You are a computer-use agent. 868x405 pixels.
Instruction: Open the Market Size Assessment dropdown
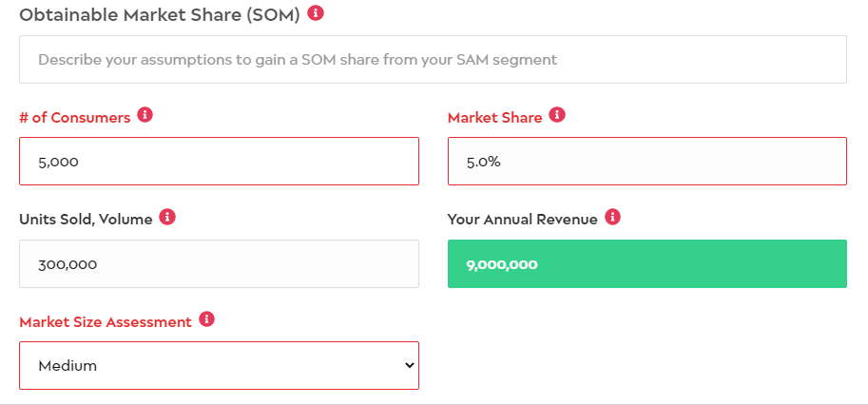click(220, 366)
